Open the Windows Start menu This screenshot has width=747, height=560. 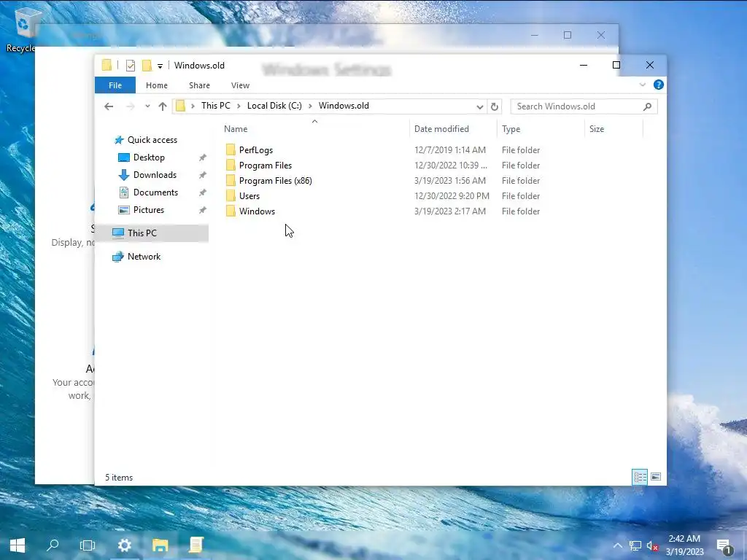click(18, 545)
